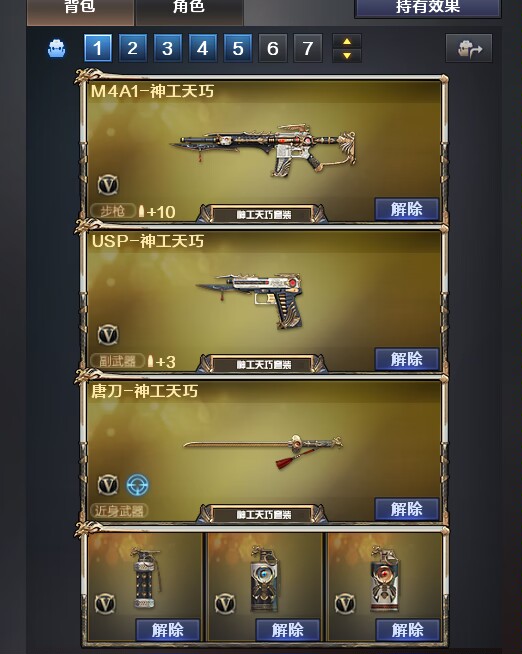
Task: Select backpack slot 6
Action: point(273,48)
